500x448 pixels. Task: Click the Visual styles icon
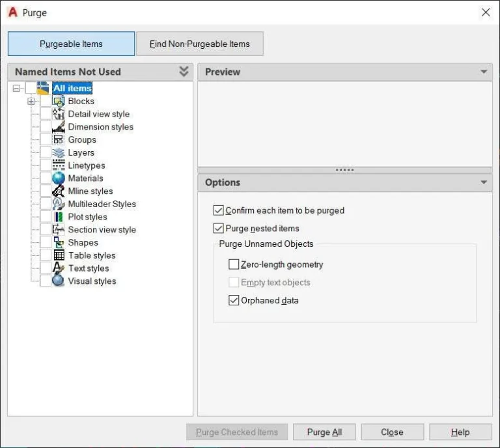(59, 281)
